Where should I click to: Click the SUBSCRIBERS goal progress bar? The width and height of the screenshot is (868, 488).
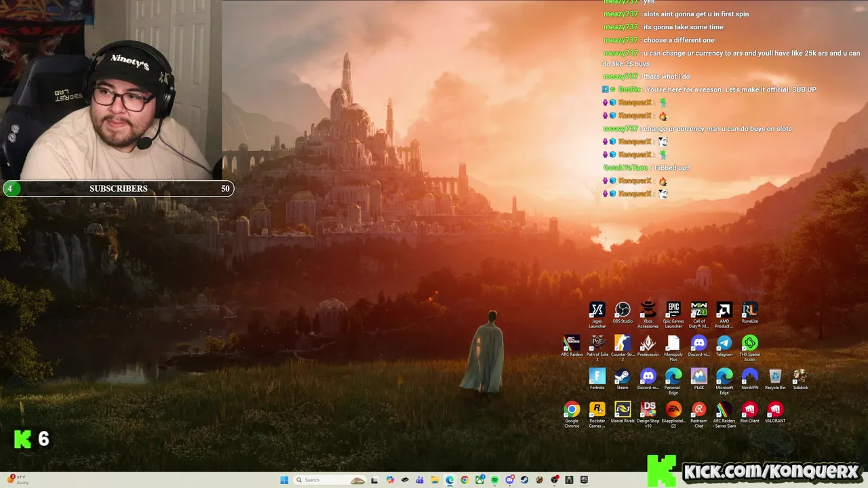tap(118, 188)
